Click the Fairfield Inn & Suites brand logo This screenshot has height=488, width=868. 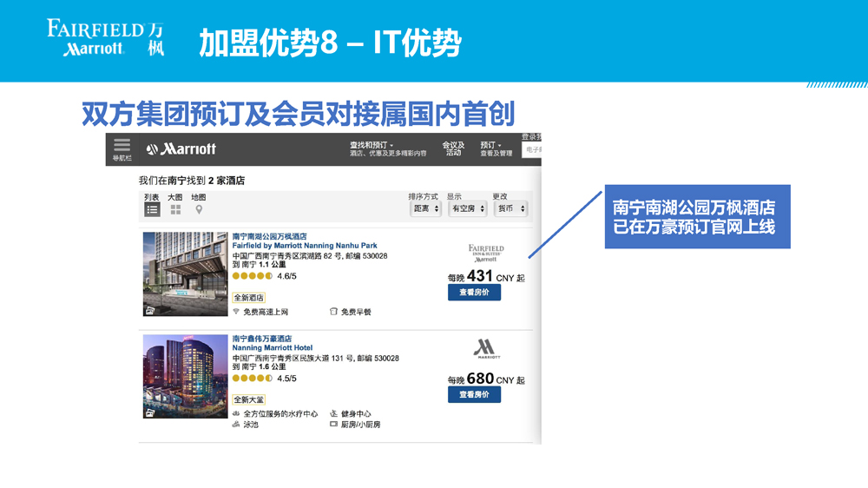[x=486, y=254]
